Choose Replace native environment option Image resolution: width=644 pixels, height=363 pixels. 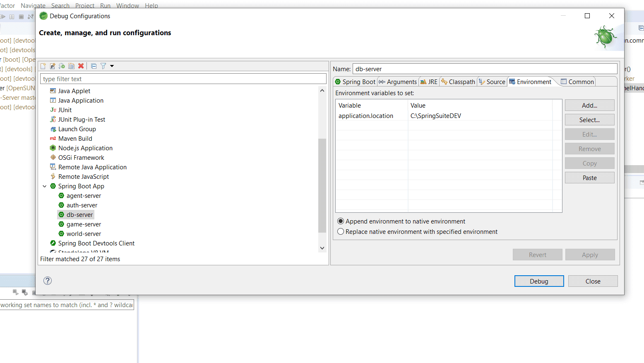pyautogui.click(x=417, y=232)
